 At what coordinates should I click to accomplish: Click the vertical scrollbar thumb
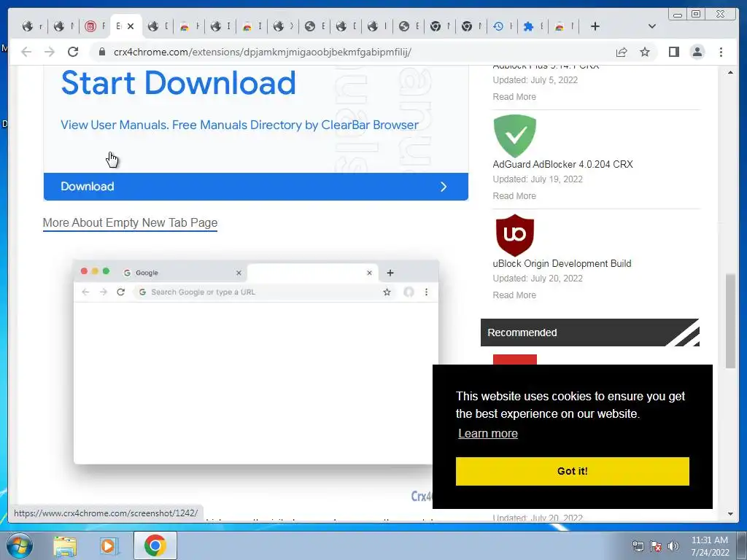[x=730, y=321]
